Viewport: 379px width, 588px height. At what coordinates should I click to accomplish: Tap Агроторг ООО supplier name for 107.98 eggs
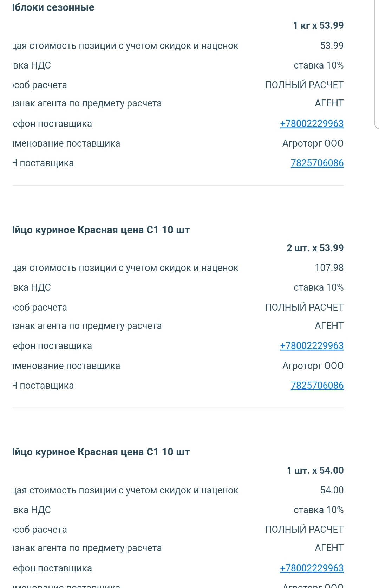313,366
